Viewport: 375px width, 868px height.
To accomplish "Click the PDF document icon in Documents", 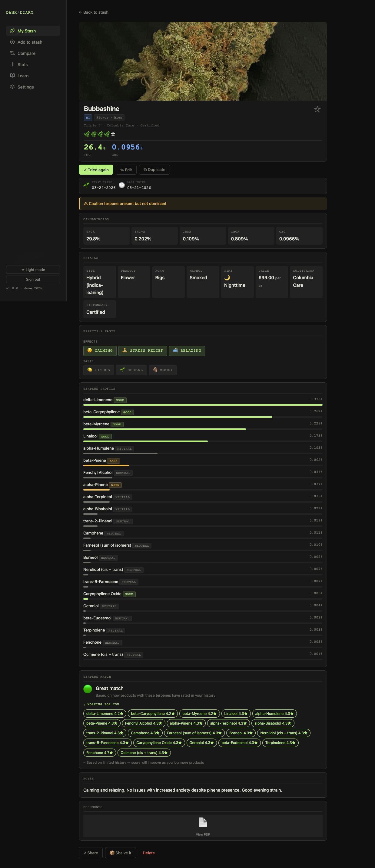I will 203,822.
